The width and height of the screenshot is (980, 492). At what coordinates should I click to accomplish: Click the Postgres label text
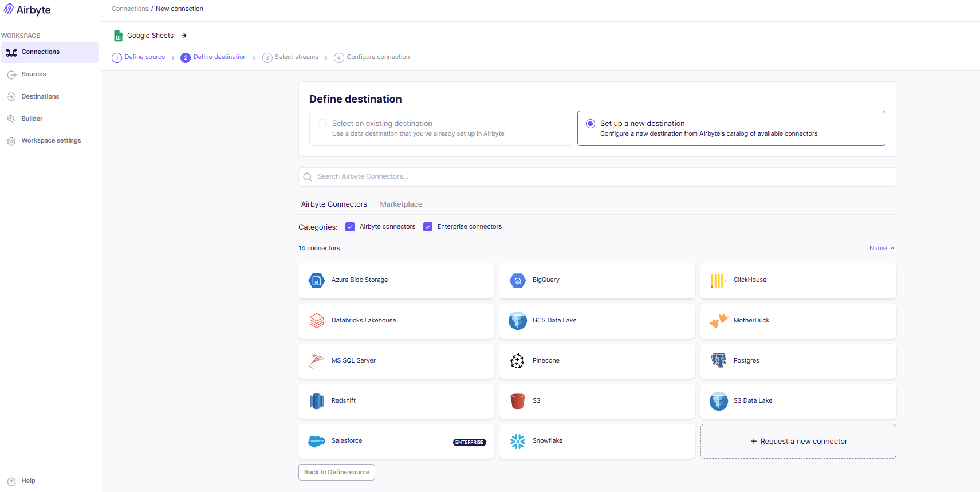pos(746,361)
